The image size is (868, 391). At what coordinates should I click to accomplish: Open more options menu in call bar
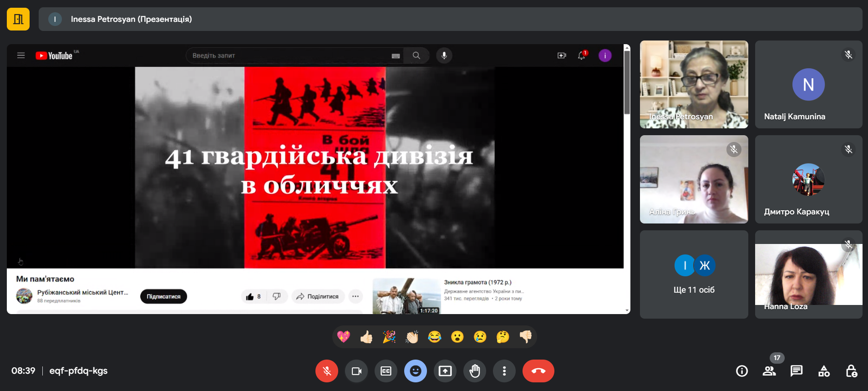tap(504, 371)
